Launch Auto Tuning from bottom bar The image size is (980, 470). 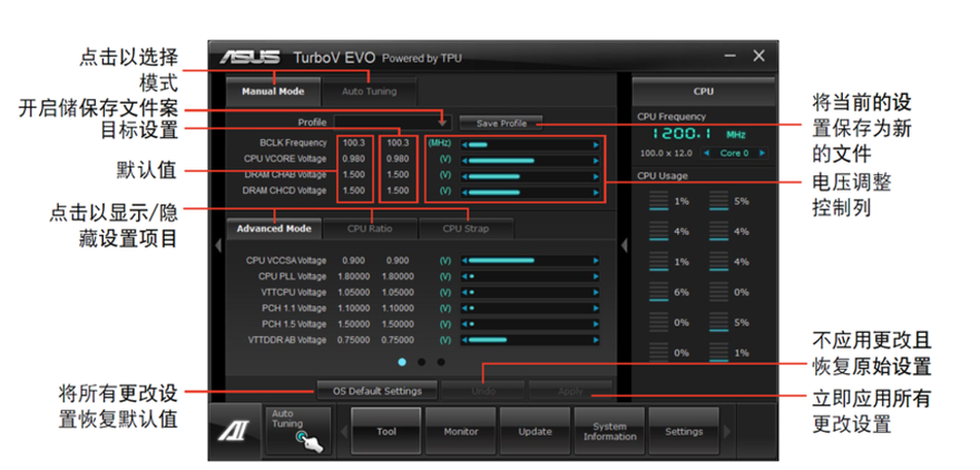tap(298, 431)
